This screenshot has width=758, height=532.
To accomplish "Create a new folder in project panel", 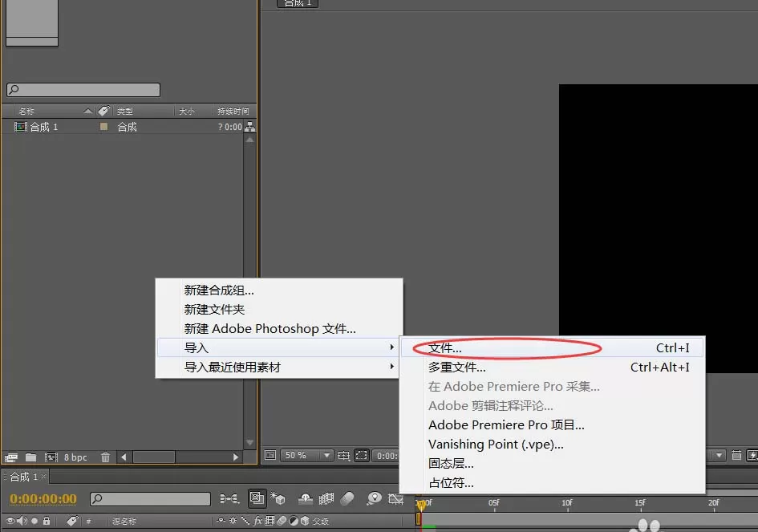I will click(31, 457).
